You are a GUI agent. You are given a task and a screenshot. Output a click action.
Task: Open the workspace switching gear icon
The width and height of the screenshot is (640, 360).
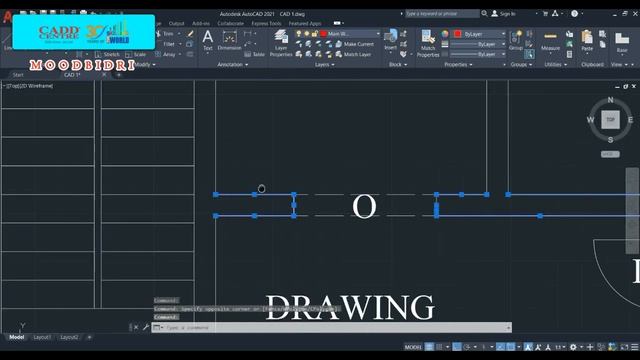573,347
